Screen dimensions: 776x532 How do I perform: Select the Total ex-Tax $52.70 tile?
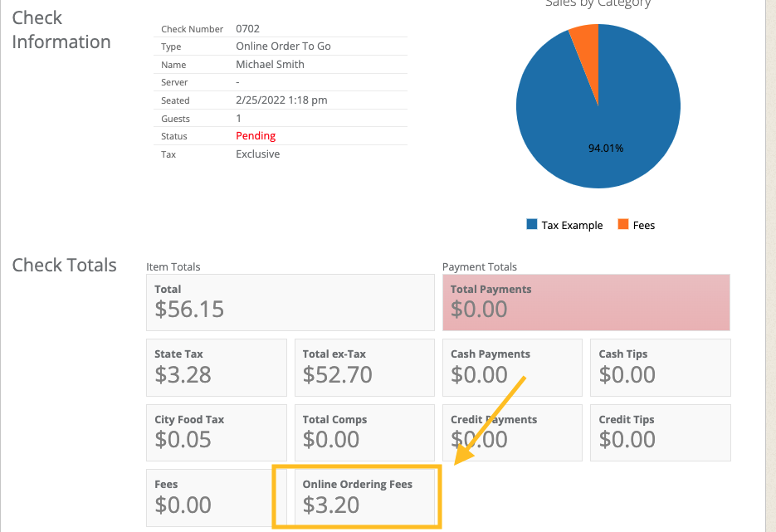click(364, 367)
